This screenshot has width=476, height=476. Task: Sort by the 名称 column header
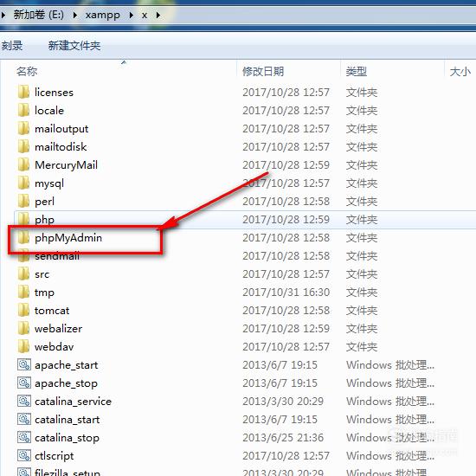27,72
